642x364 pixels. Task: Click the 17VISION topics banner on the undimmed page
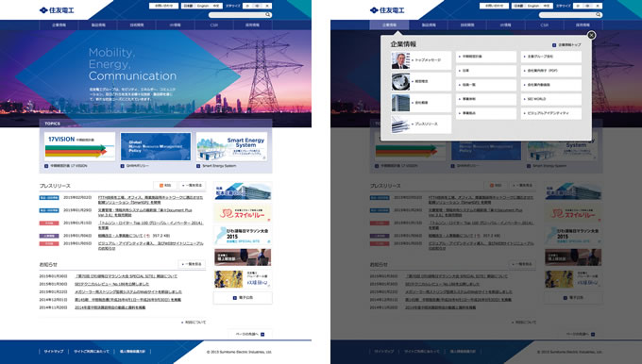click(79, 146)
